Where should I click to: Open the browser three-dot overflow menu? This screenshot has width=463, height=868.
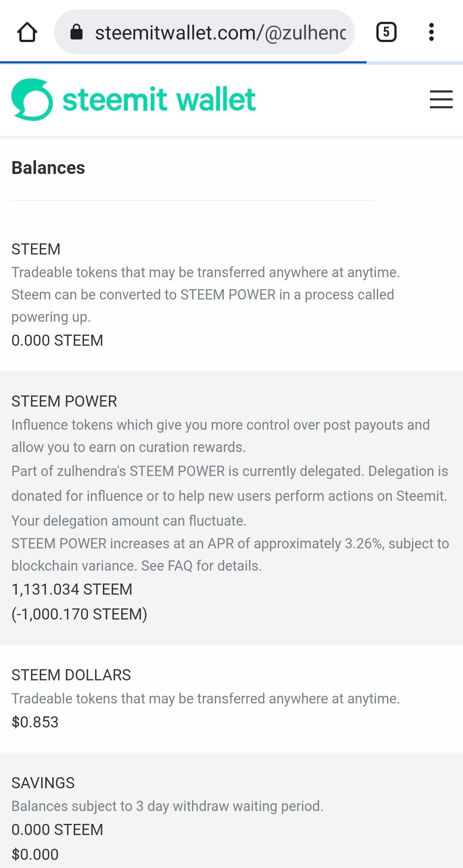[x=431, y=32]
